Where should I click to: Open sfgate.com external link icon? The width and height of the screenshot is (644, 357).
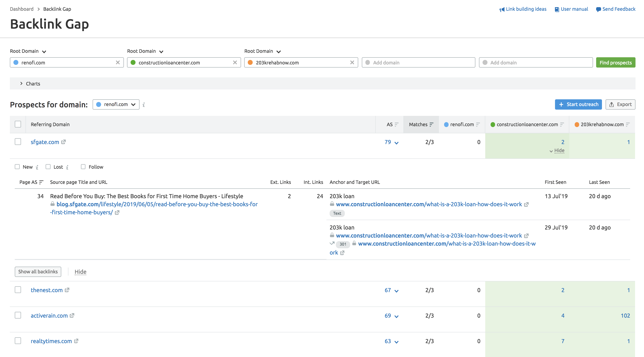pos(64,142)
